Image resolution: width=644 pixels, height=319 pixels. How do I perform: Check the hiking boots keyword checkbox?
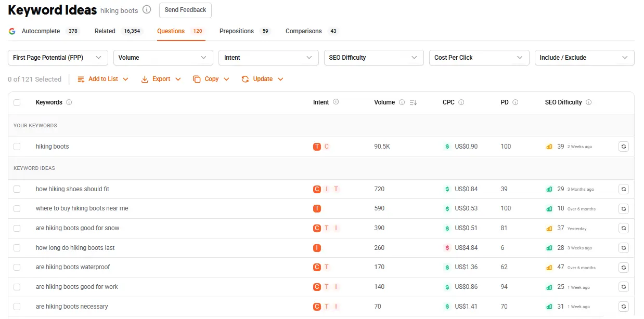click(x=17, y=147)
